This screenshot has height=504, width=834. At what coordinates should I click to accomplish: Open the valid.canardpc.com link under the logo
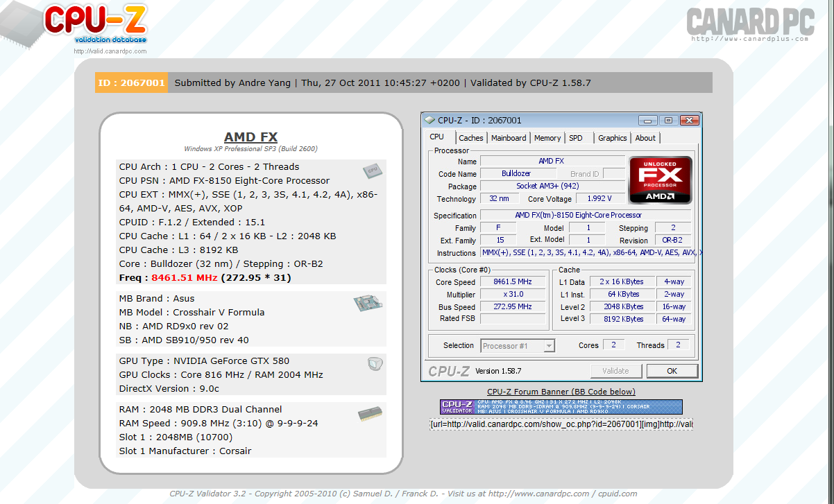110,51
